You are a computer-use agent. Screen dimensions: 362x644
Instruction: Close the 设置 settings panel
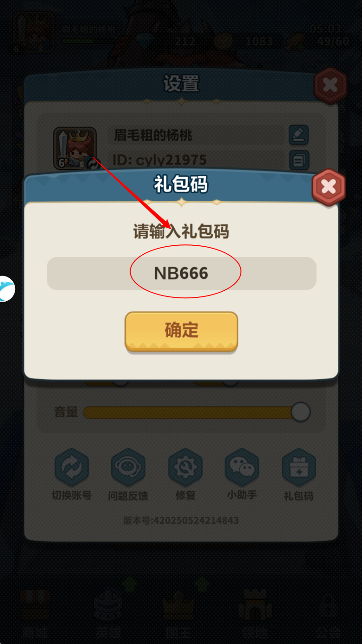pos(330,85)
